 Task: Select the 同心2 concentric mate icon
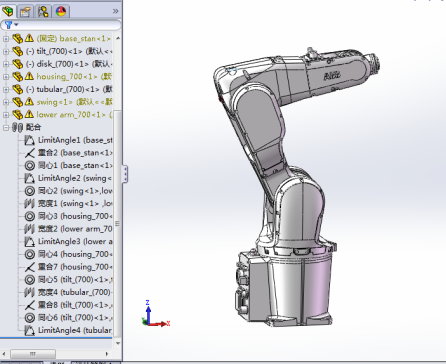pyautogui.click(x=30, y=191)
